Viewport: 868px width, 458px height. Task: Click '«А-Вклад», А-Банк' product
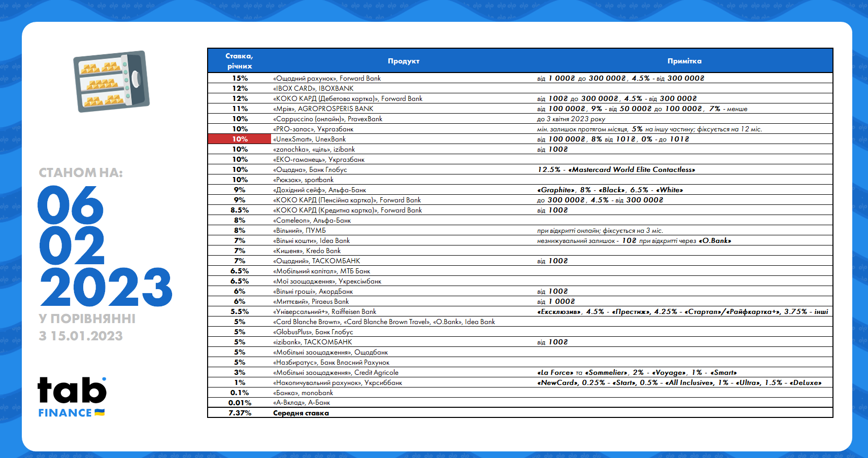pos(302,402)
